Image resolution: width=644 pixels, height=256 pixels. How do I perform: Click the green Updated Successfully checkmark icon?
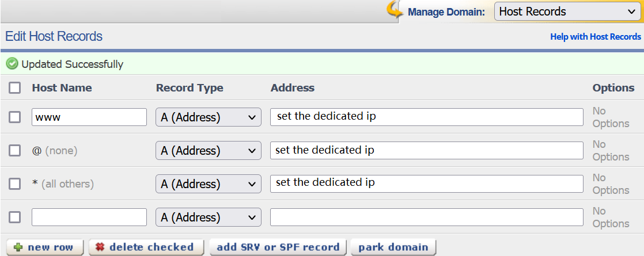click(12, 64)
